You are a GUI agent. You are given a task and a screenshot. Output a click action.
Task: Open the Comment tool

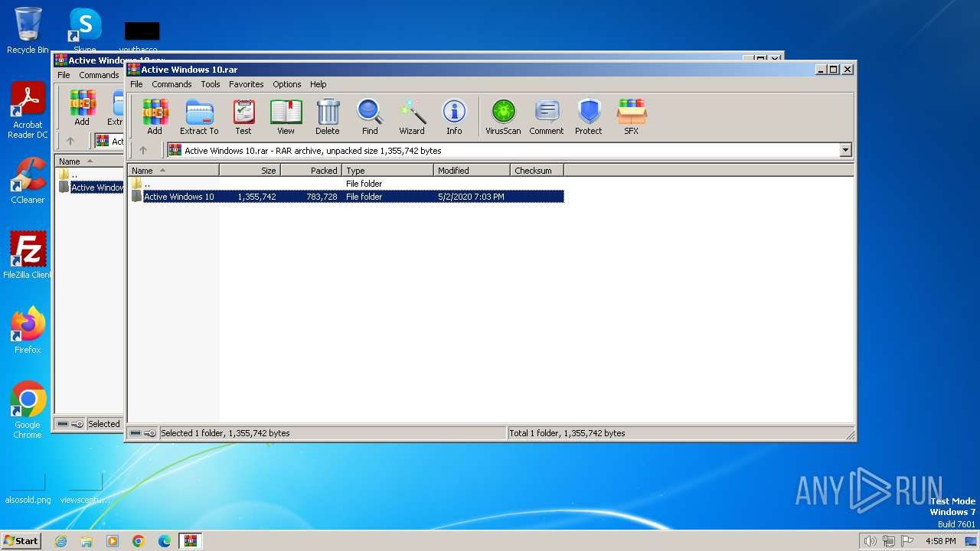pyautogui.click(x=547, y=117)
